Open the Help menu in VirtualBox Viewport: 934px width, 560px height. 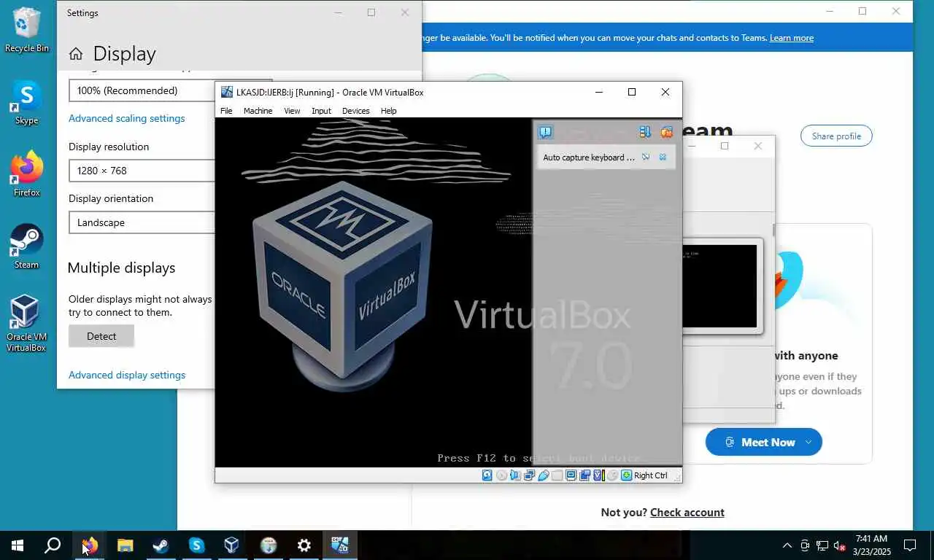(389, 111)
